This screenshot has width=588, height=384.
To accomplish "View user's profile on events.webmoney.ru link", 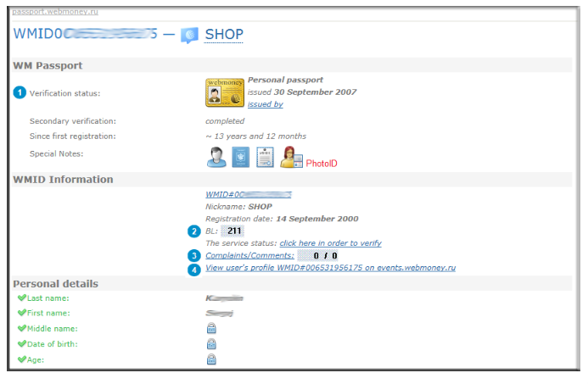I will click(330, 268).
